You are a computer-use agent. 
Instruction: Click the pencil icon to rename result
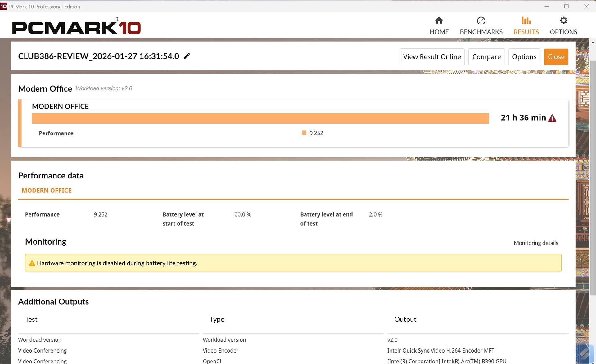pos(187,56)
